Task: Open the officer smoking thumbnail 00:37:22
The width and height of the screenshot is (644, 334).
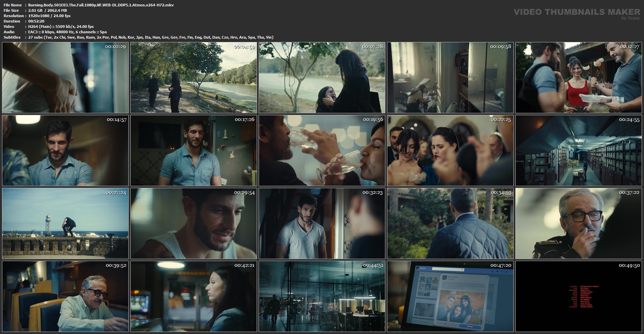Action: tap(578, 223)
